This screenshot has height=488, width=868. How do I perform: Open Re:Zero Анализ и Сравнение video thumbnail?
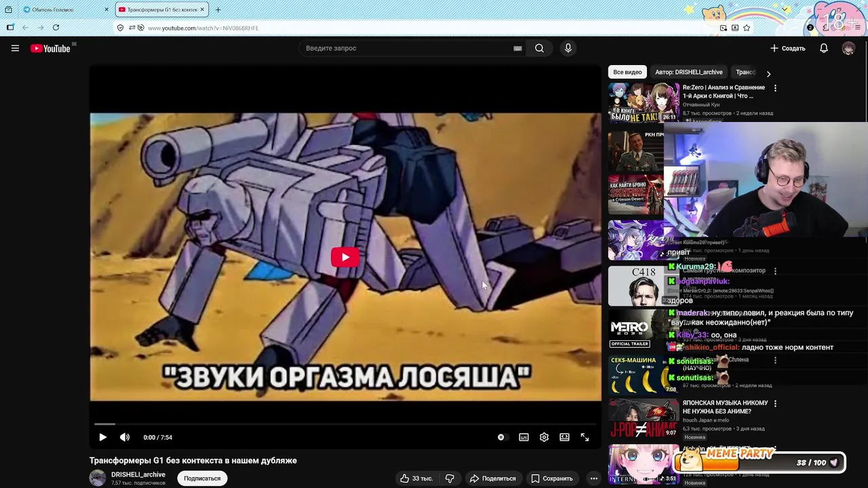[x=644, y=102]
